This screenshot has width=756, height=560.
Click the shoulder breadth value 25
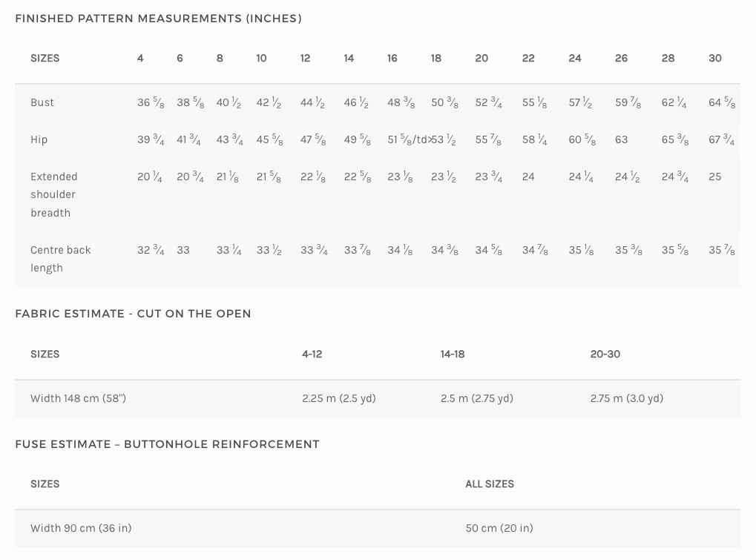pyautogui.click(x=714, y=177)
